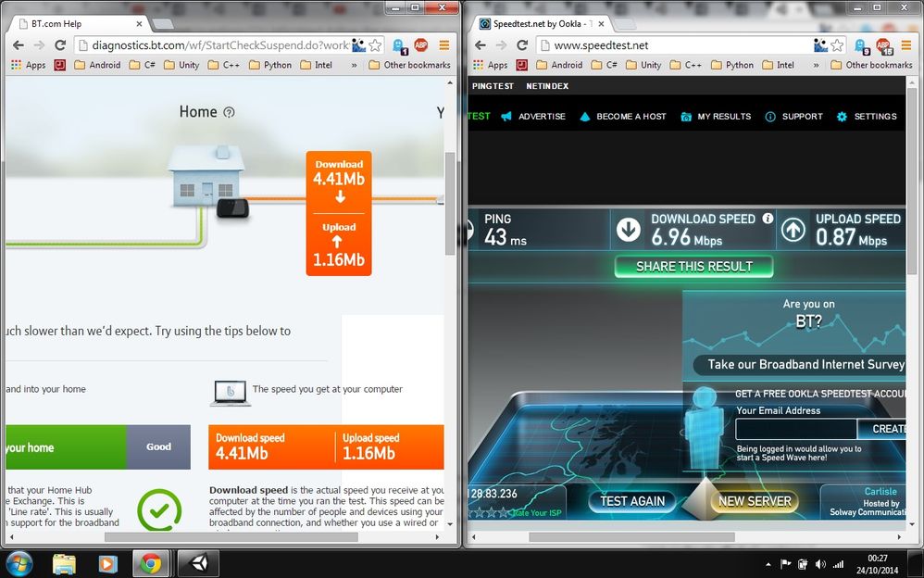Open the NETINDEX link

click(x=547, y=86)
